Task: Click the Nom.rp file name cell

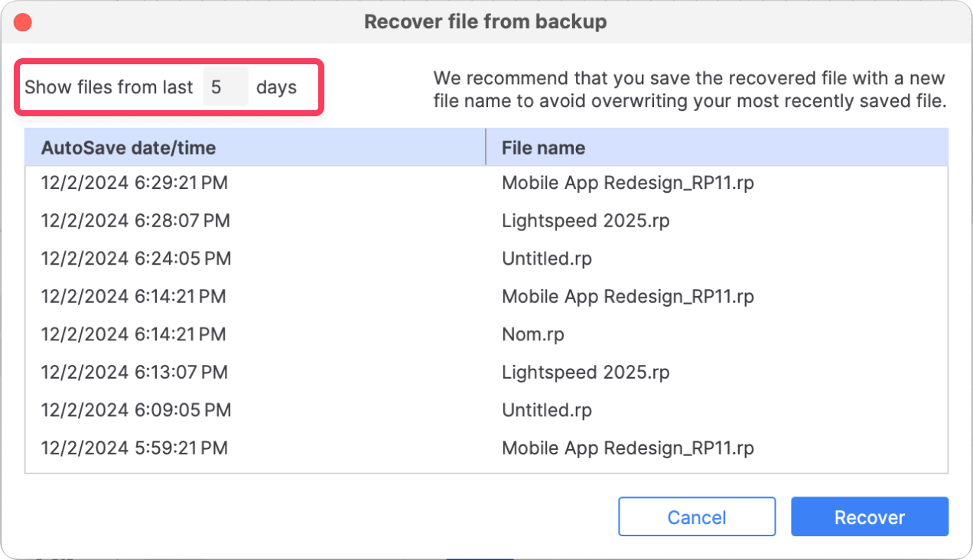Action: point(533,334)
